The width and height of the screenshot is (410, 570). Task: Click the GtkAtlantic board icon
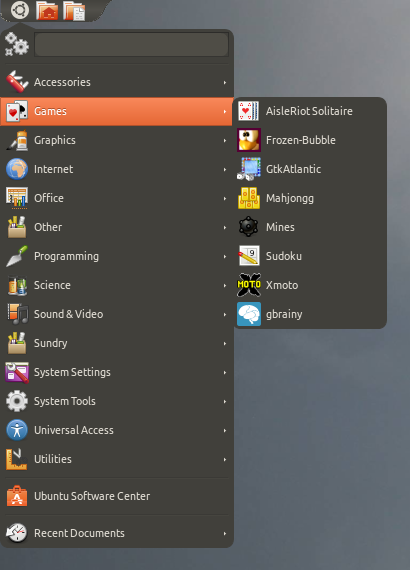[x=249, y=169]
